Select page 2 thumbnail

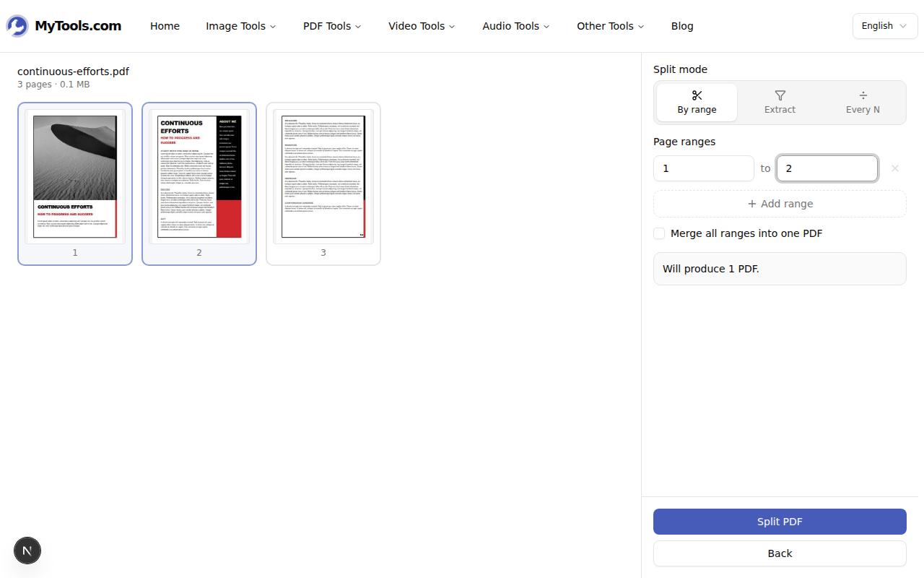click(199, 176)
